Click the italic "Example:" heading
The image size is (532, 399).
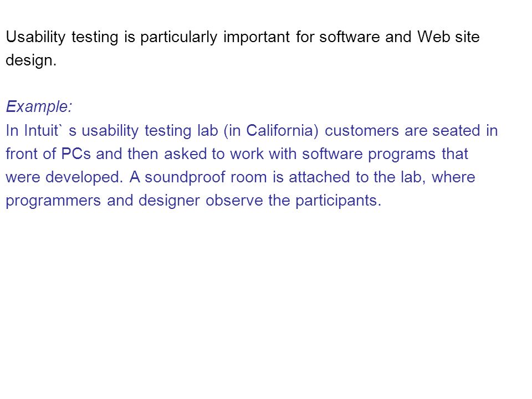coord(39,106)
